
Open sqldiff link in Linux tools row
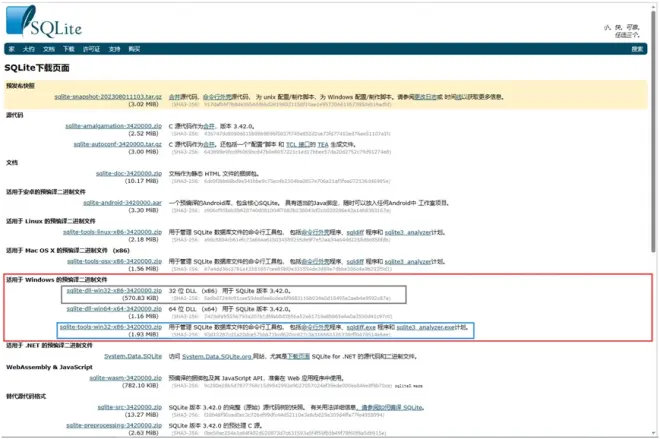[x=355, y=232]
